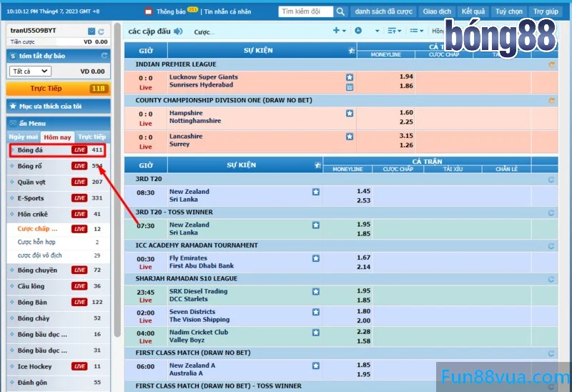The height and width of the screenshot is (392, 572).
Task: Click the search magnifier icon beside Tìm kiếm đội
Action: tap(341, 12)
